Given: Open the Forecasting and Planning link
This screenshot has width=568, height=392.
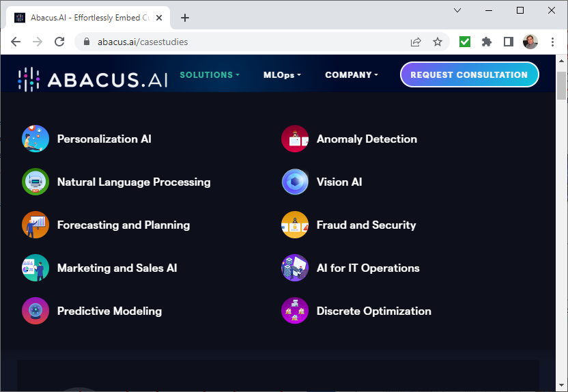Looking at the screenshot, I should click(x=124, y=225).
